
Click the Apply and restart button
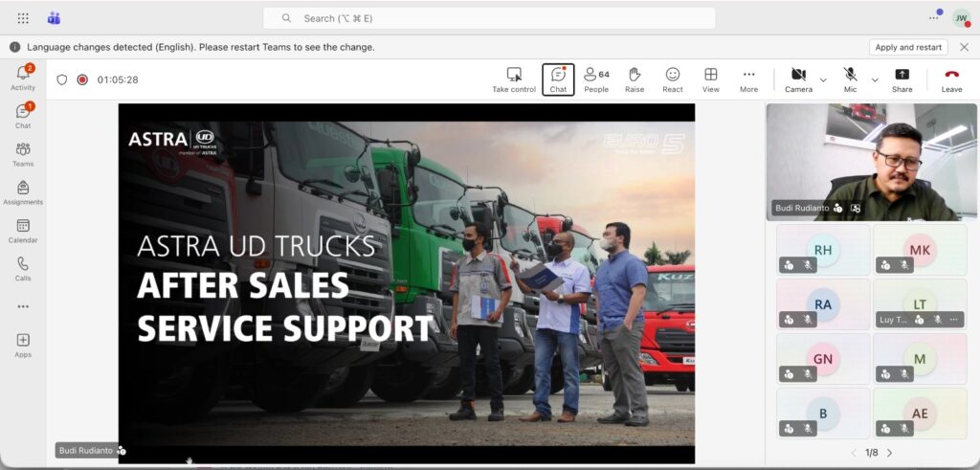(x=908, y=47)
